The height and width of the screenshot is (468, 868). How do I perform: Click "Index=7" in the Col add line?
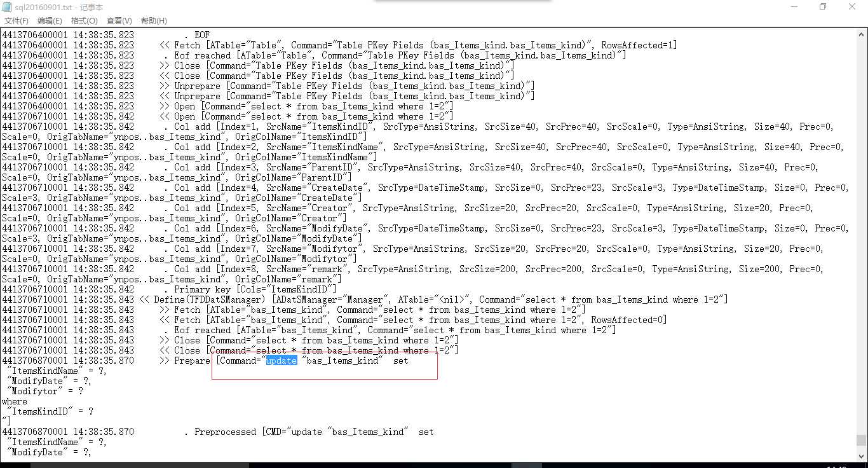240,249
